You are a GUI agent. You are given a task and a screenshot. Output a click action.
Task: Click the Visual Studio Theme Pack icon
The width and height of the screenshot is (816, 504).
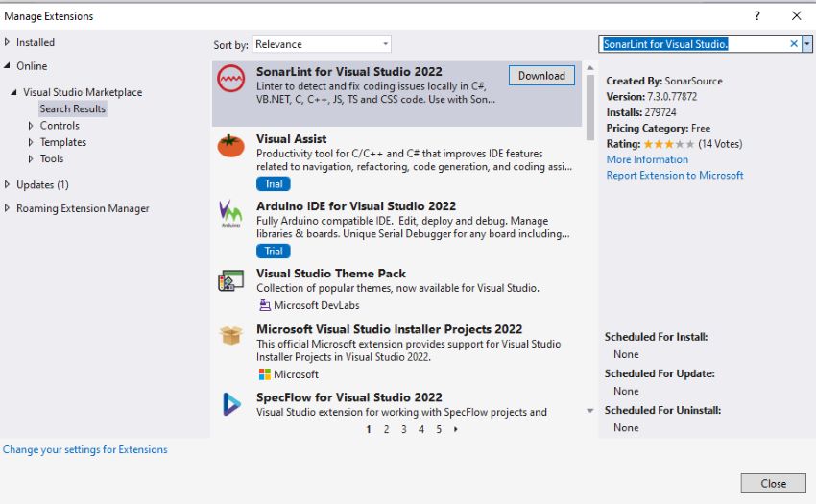click(x=231, y=280)
